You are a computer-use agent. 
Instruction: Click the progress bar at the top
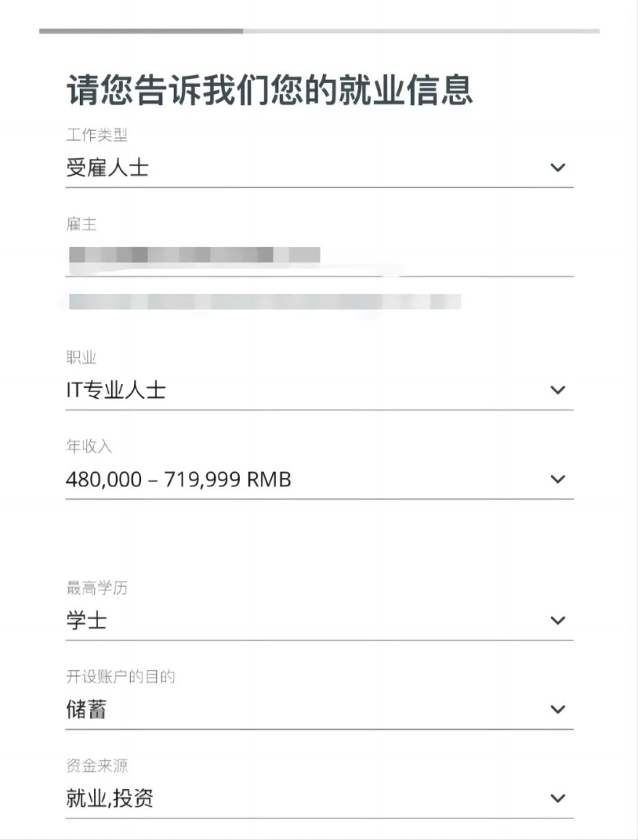click(320, 31)
